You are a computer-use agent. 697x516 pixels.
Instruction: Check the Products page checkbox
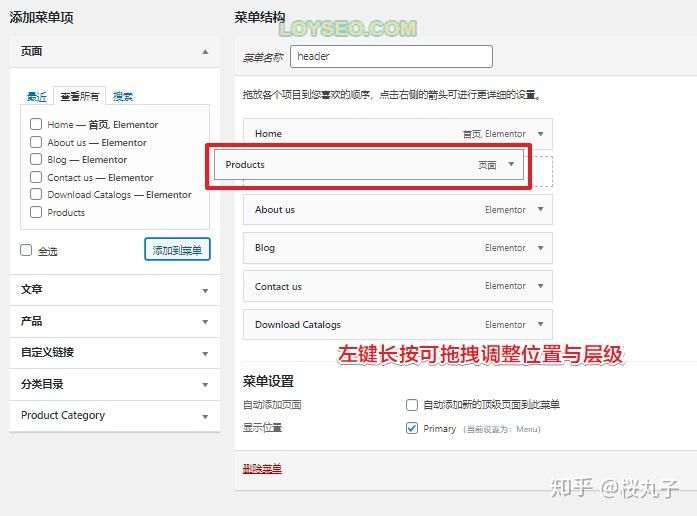point(36,212)
